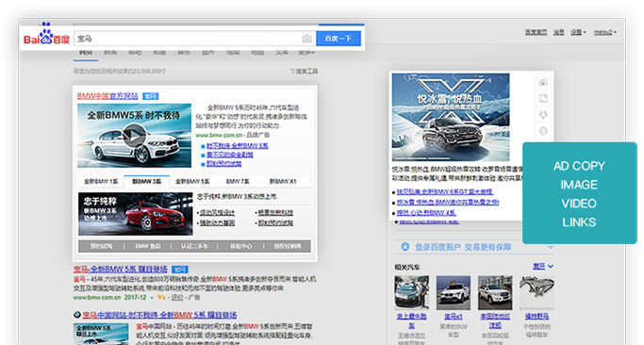
Task: Select the 新闻 search tab
Action: (110, 53)
